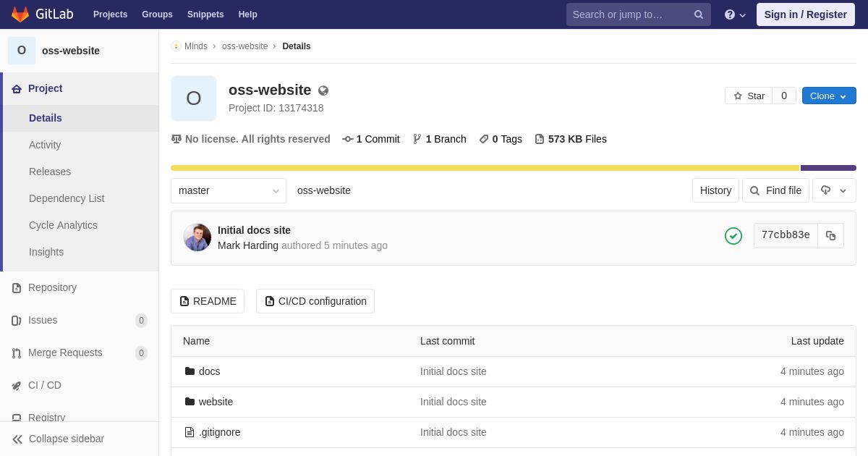Open Snippets in the top navigation

[x=205, y=14]
